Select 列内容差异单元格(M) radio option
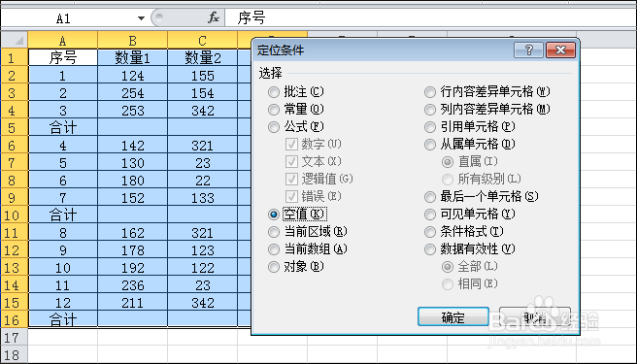This screenshot has width=637, height=364. [x=486, y=110]
